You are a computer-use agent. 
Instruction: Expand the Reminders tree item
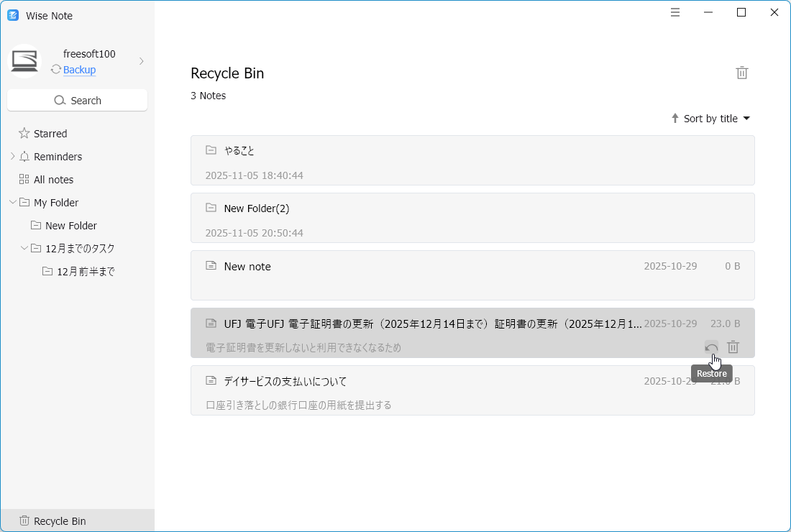[12, 157]
